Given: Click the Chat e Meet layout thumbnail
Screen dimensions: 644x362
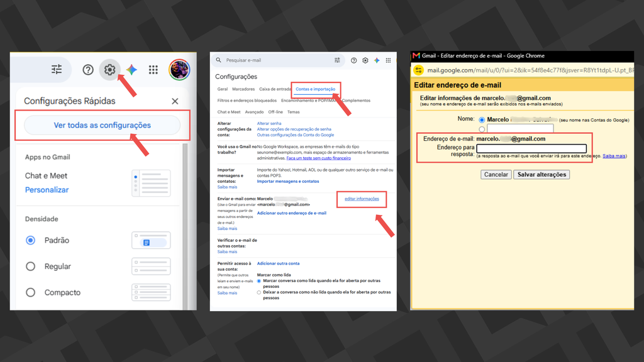Looking at the screenshot, I should [151, 183].
